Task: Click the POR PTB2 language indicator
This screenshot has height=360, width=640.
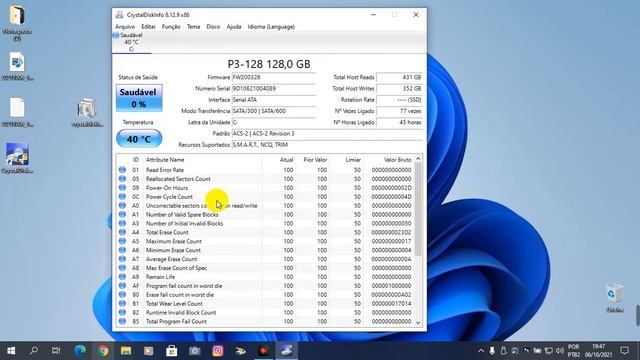Action: click(573, 351)
